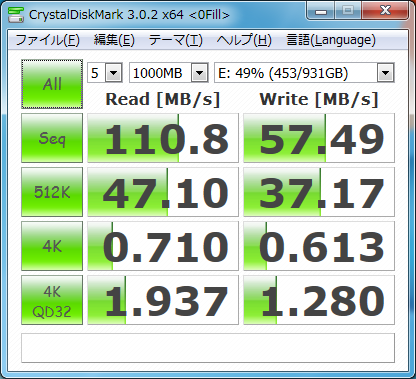Expand the test count dropdown showing 5
416x379 pixels.
coord(114,73)
